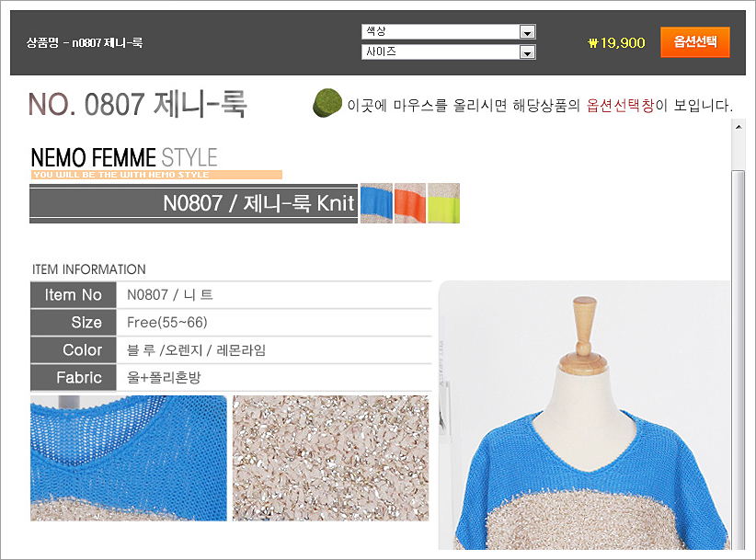Click the ₩19,900 price label
The width and height of the screenshot is (756, 560).
616,43
